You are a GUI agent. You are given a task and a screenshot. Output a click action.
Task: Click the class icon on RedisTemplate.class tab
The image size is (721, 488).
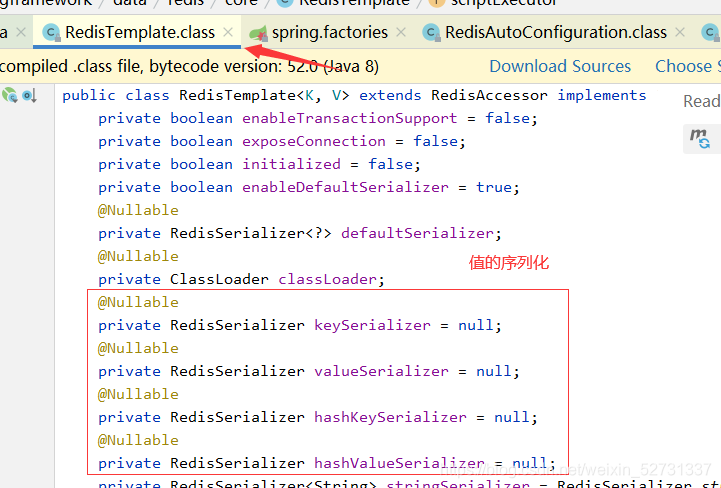pyautogui.click(x=51, y=33)
